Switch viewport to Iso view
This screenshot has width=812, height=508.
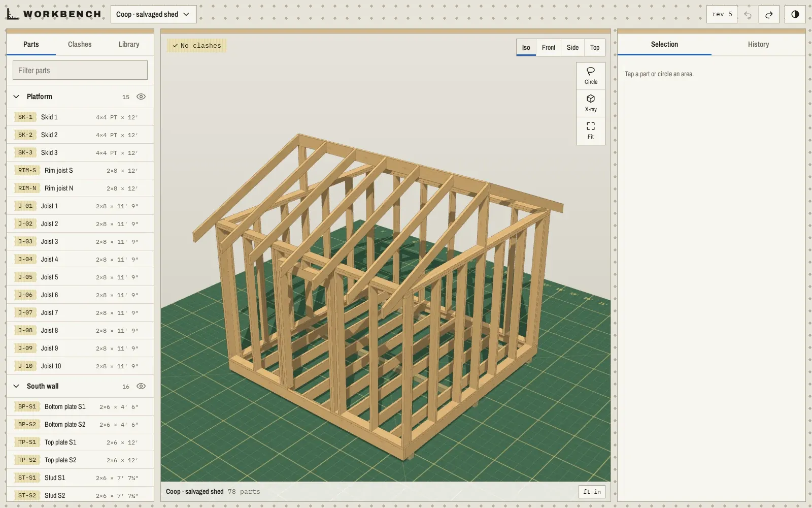tap(526, 47)
